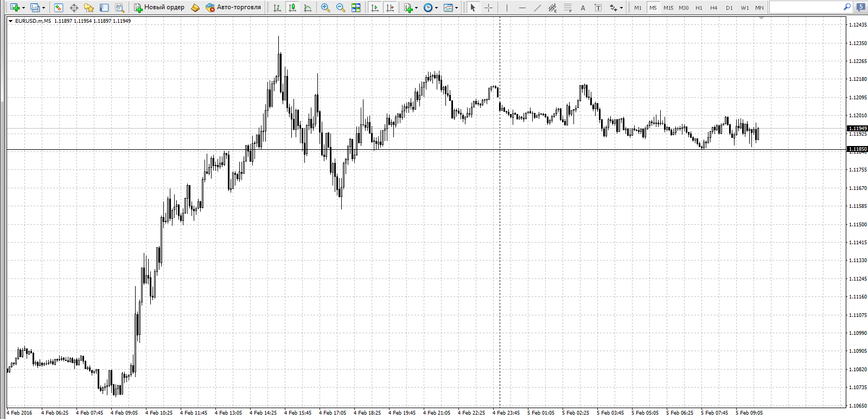The image size is (868, 419).
Task: Zoom out on the chart
Action: point(341,8)
